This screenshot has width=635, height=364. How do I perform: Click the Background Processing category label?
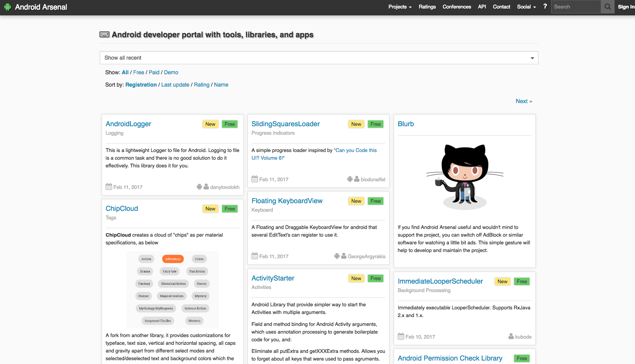click(x=424, y=291)
